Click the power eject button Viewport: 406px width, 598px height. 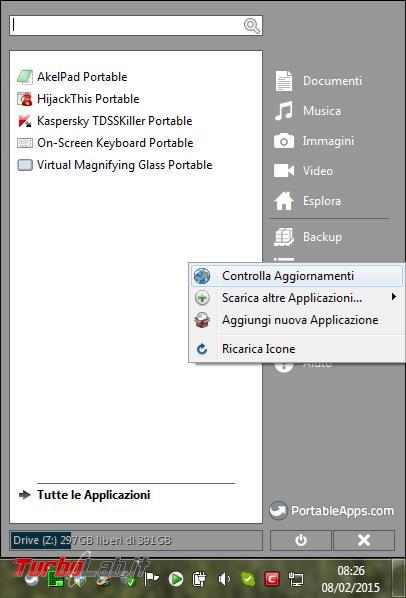[x=301, y=540]
